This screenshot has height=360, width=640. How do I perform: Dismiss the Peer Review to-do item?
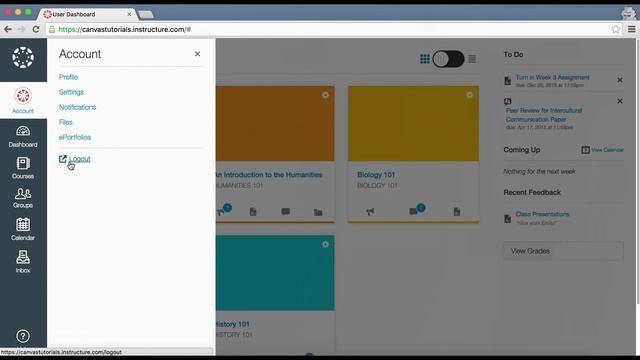[x=620, y=101]
